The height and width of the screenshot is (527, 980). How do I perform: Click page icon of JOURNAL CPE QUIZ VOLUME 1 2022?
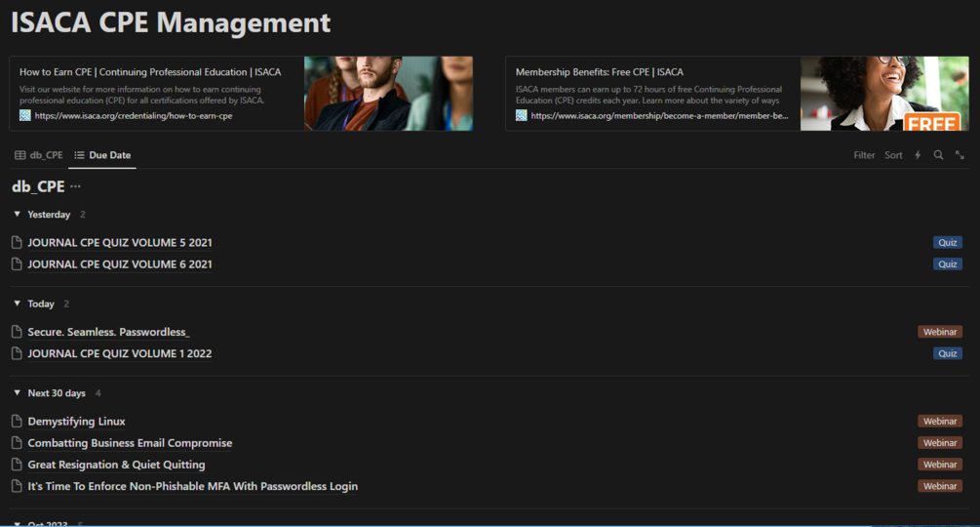click(17, 353)
